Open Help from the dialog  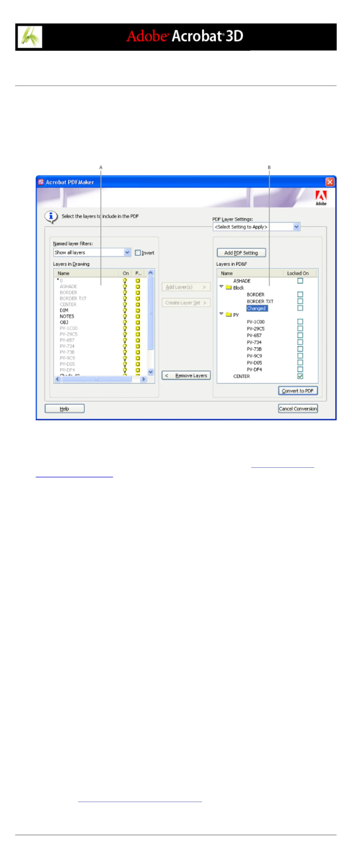click(64, 409)
